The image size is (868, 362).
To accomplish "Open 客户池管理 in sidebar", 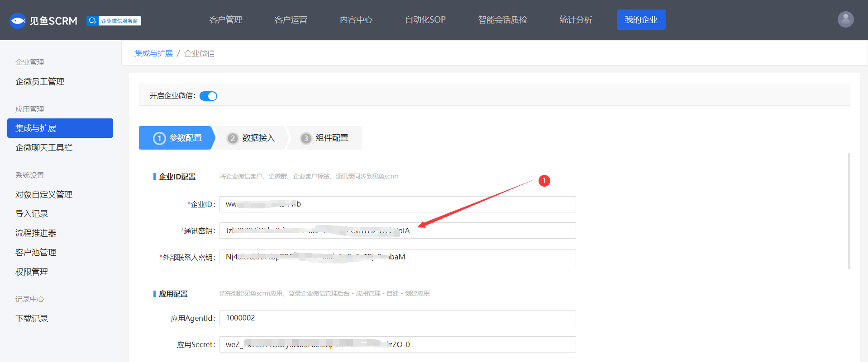I will pyautogui.click(x=36, y=252).
